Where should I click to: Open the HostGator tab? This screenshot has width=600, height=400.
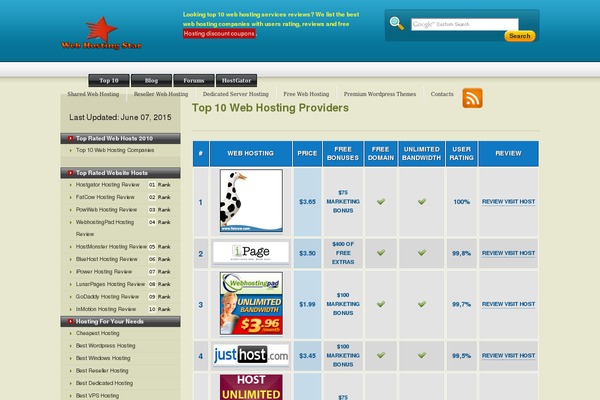236,80
